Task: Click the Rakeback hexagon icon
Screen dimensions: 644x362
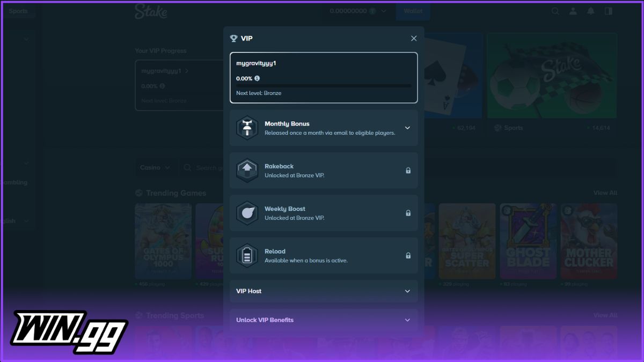Action: 247,171
